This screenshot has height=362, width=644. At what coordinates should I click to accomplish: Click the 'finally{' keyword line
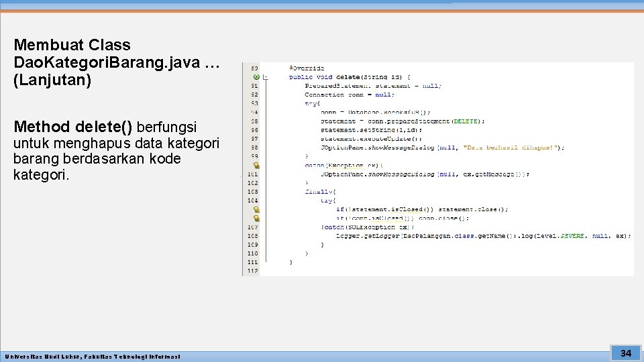click(321, 192)
